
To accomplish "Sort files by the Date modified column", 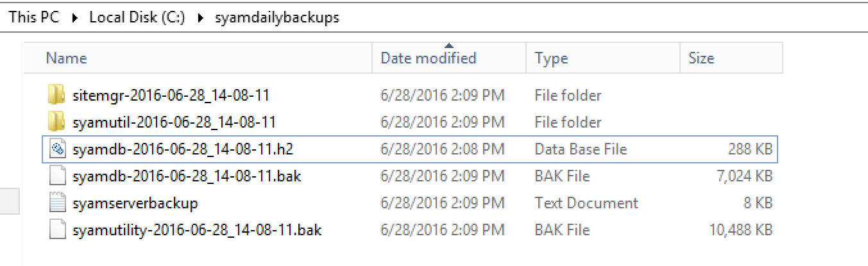I will [x=429, y=58].
